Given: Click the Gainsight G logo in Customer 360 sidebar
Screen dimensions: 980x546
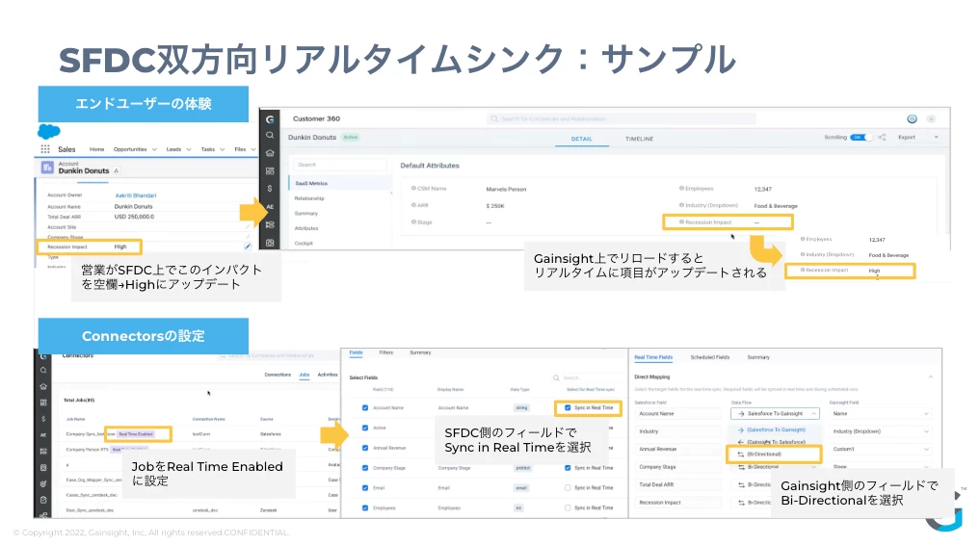Looking at the screenshot, I should [x=270, y=119].
